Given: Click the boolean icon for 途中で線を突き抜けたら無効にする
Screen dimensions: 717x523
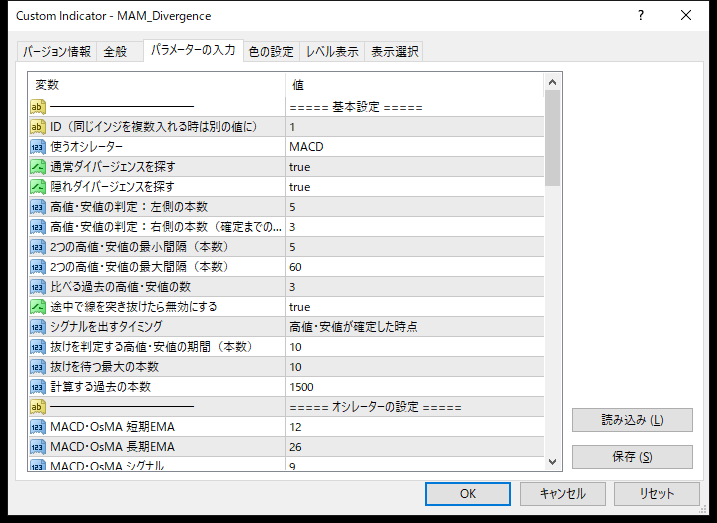Looking at the screenshot, I should (x=38, y=307).
